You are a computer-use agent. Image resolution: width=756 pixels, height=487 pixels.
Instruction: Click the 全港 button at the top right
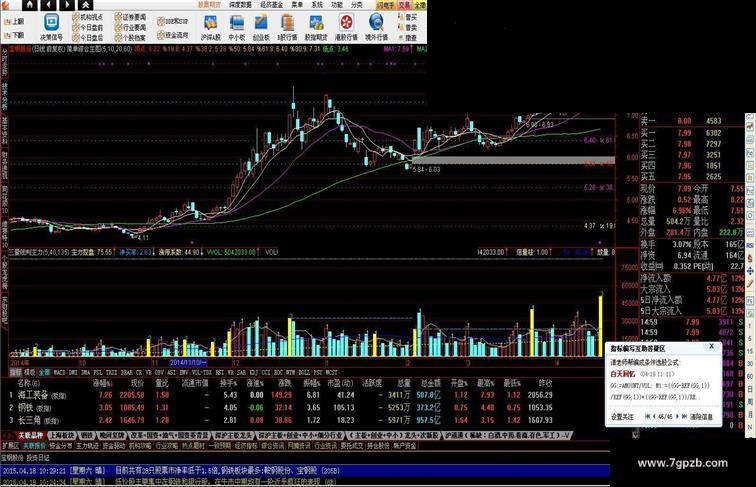point(420,5)
